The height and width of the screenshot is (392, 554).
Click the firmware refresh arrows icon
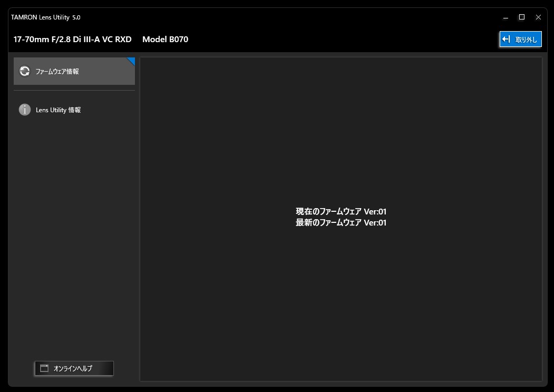click(25, 71)
